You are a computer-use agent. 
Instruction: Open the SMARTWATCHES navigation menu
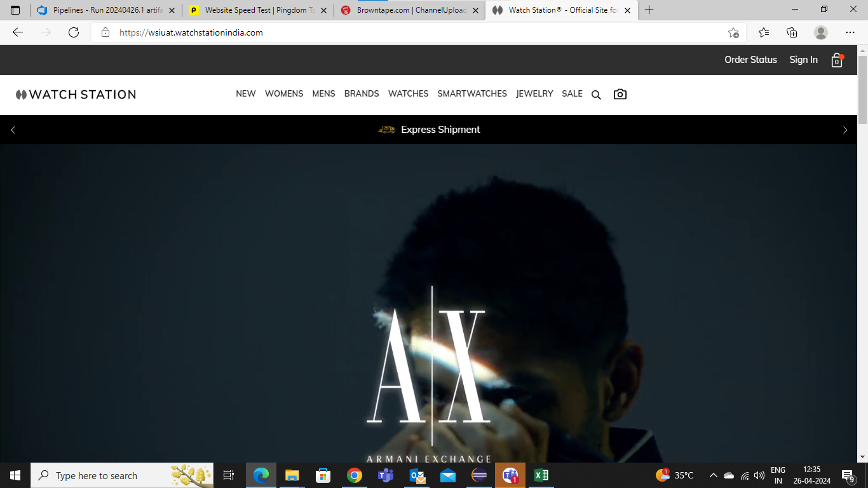click(x=472, y=93)
